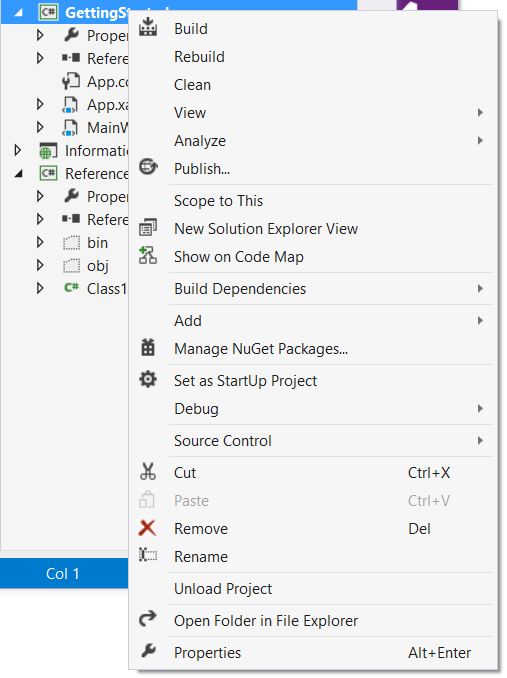Collapse the GettingStarted project node
This screenshot has height=678, width=507.
[18, 13]
